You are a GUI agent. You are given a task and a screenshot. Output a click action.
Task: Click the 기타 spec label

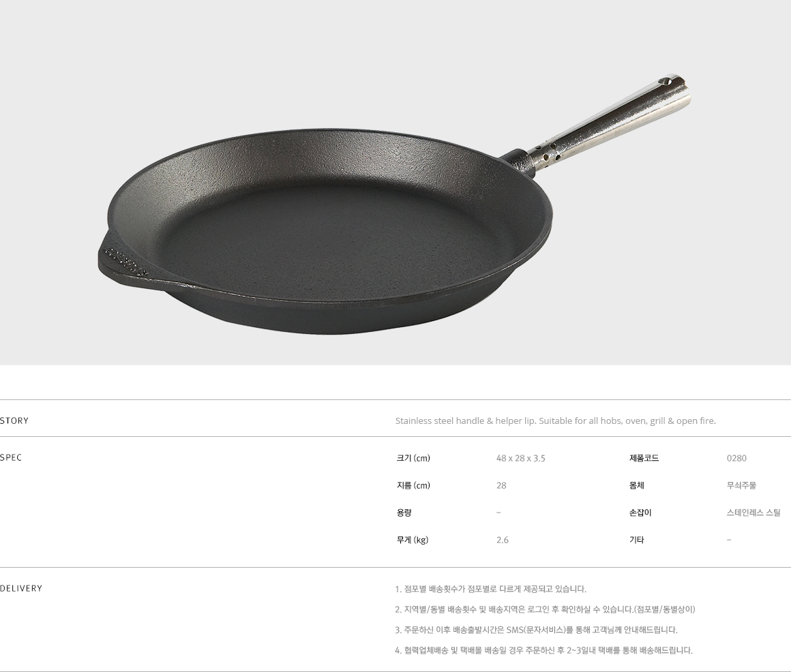tap(636, 540)
